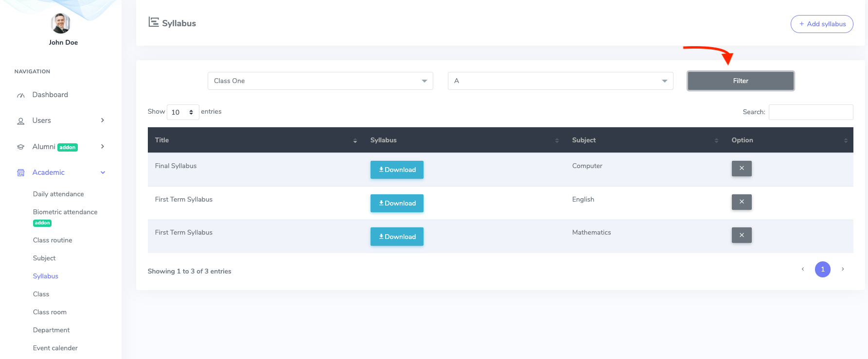Image resolution: width=868 pixels, height=359 pixels.
Task: Delete the English First Term Syllabus
Action: (741, 202)
